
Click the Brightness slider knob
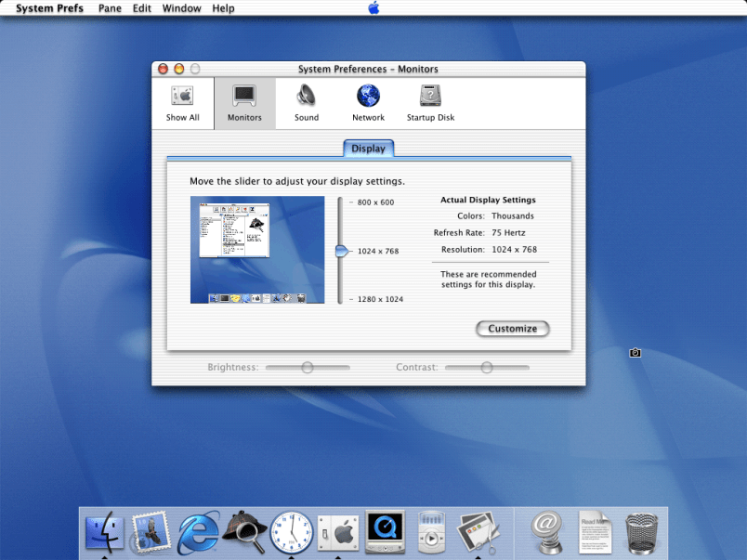click(x=308, y=368)
